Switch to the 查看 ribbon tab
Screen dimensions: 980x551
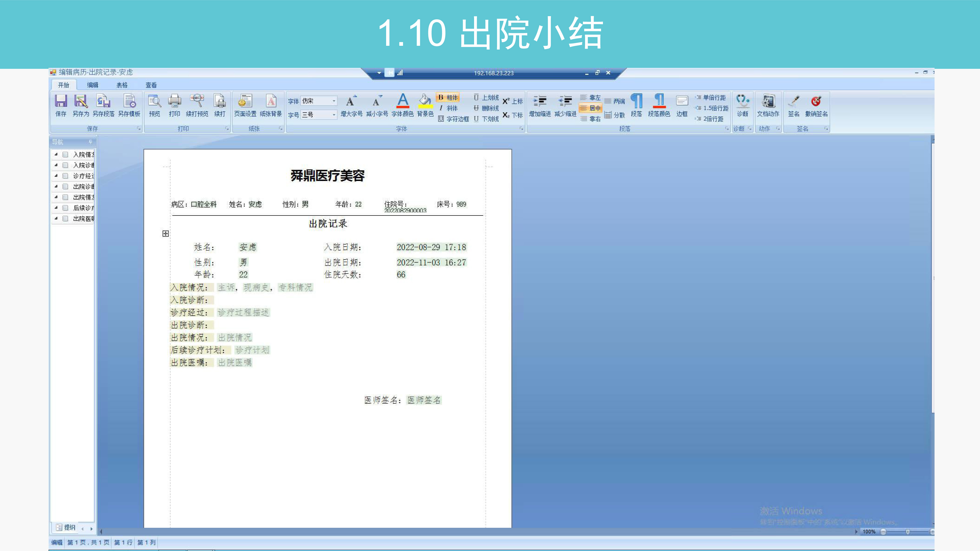151,85
